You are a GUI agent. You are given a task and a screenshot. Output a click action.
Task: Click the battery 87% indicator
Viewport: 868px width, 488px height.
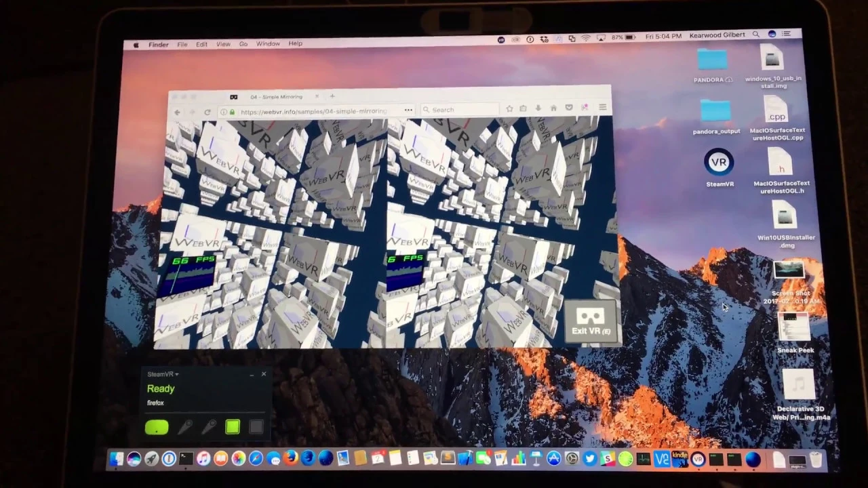[623, 37]
